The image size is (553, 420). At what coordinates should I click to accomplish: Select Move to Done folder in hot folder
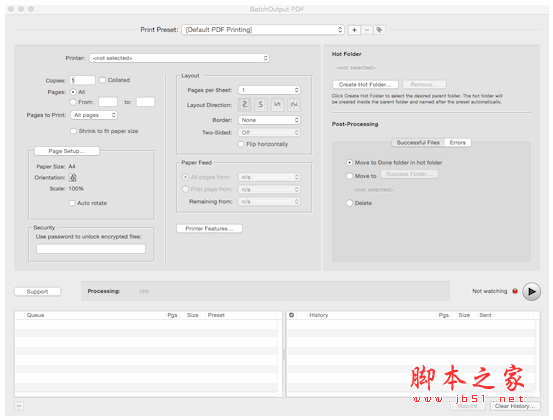350,163
